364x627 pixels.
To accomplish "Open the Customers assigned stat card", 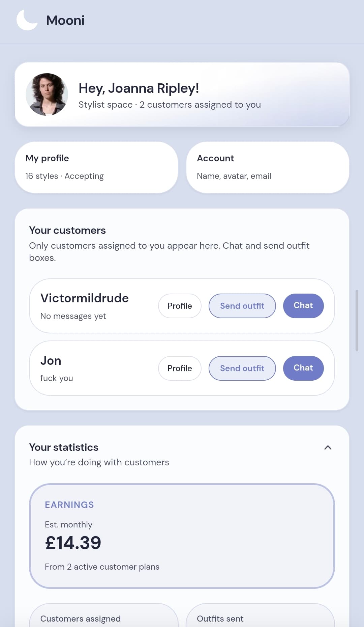I will coord(103,618).
